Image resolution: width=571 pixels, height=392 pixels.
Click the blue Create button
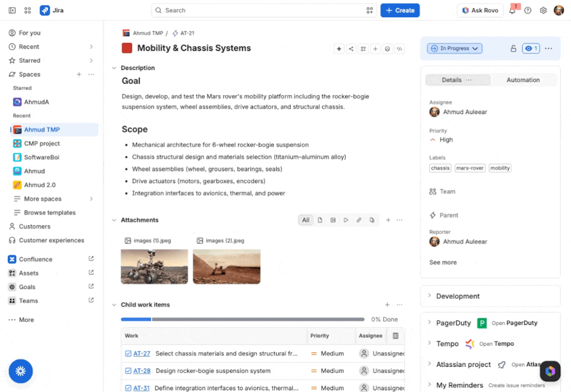400,10
